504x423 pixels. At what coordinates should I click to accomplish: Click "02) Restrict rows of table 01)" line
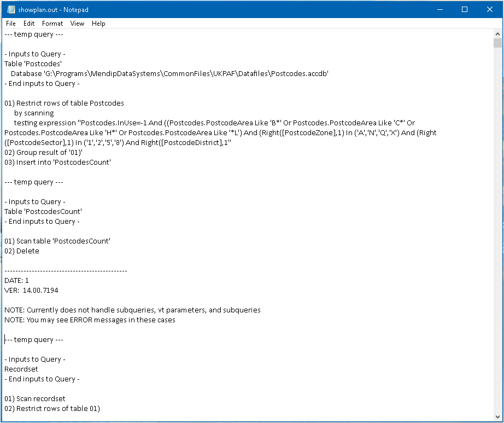(x=52, y=409)
